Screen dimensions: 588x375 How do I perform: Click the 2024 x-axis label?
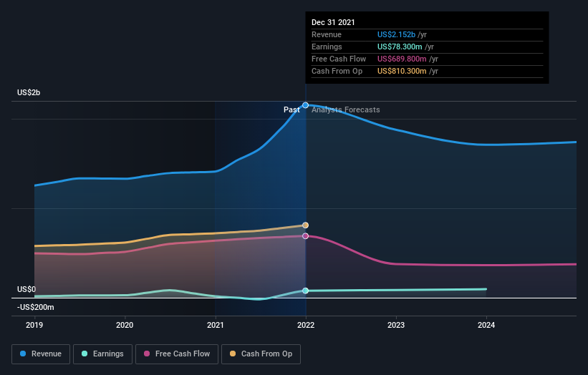click(486, 325)
